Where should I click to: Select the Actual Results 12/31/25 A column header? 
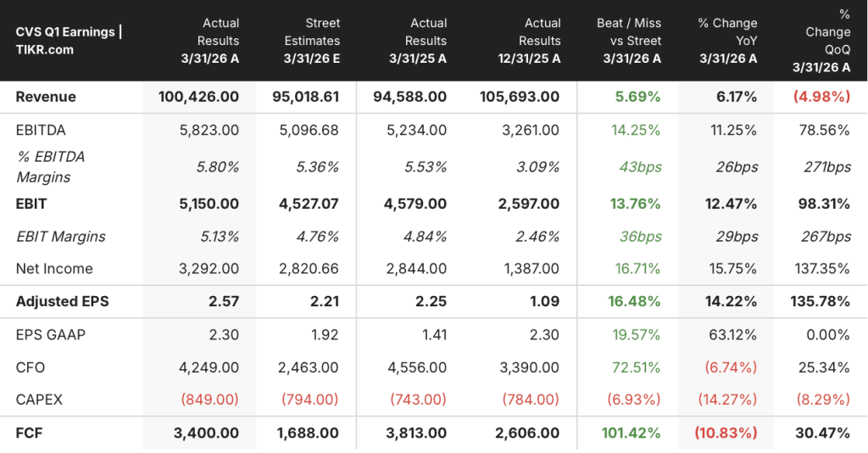[x=529, y=41]
